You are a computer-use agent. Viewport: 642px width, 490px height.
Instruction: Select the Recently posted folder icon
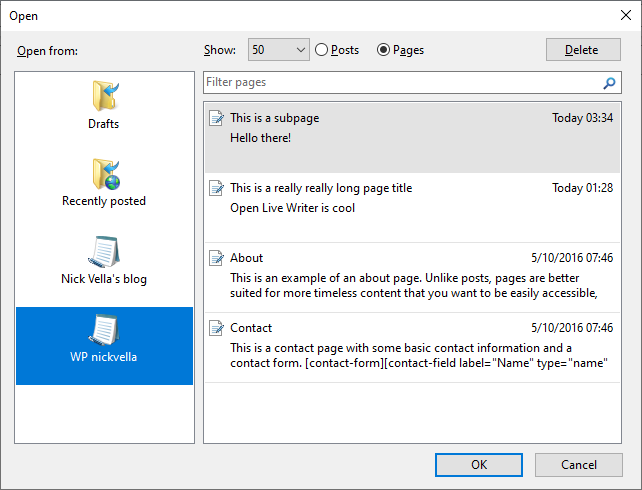(x=106, y=174)
